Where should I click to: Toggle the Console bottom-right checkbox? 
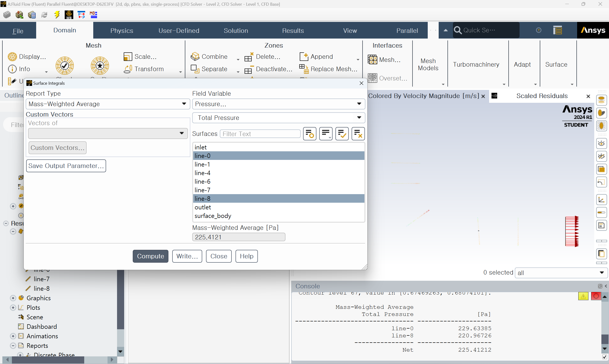(604, 357)
